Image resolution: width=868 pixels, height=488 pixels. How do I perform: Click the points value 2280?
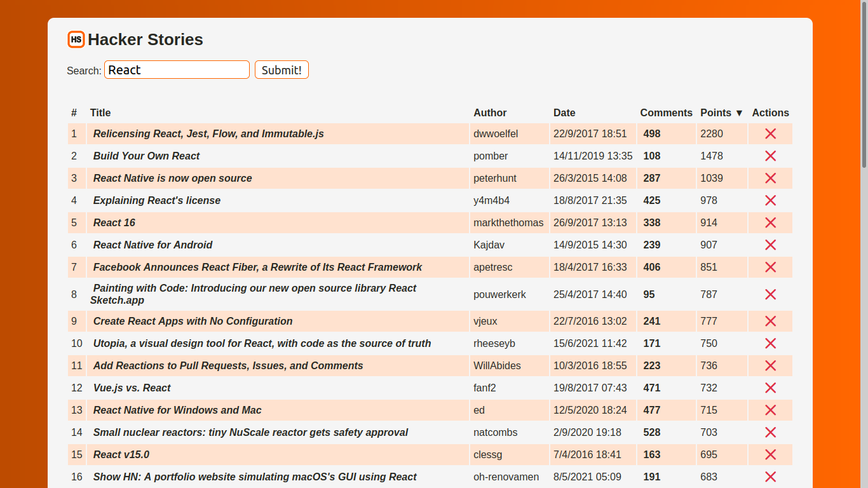(x=712, y=133)
